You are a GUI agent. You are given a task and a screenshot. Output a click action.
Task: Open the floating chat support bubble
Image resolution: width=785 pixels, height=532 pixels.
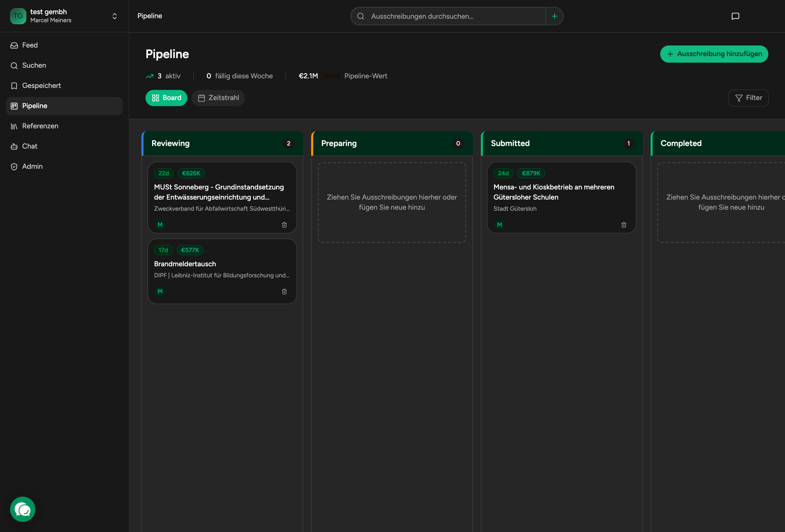23,509
